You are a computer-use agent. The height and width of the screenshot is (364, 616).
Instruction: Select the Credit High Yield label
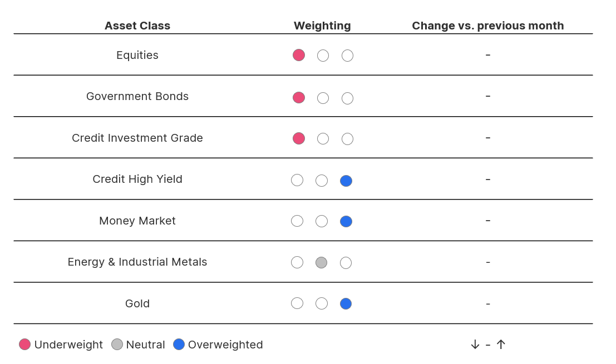click(x=137, y=179)
